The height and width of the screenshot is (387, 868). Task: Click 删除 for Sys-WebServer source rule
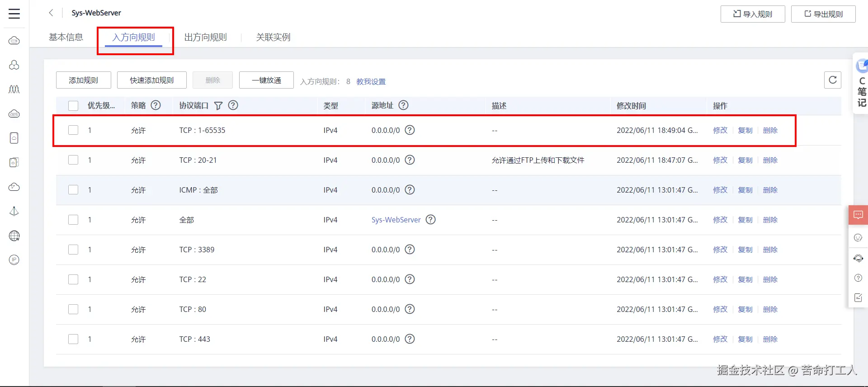[770, 220]
